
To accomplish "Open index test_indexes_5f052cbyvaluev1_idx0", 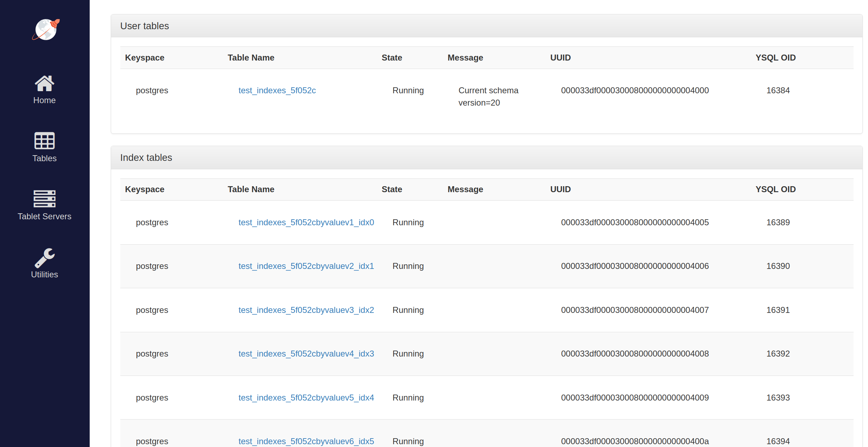I will click(x=306, y=222).
